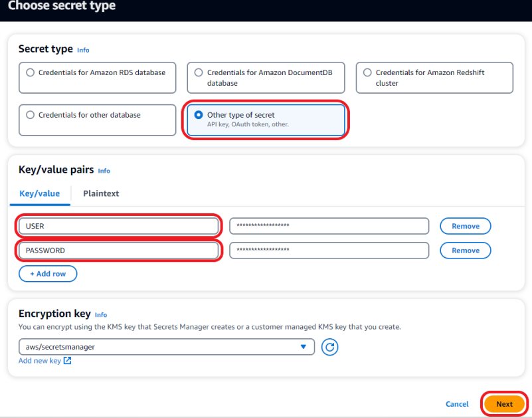Open the Key/value pairs Info link
532x418 pixels.
(104, 171)
